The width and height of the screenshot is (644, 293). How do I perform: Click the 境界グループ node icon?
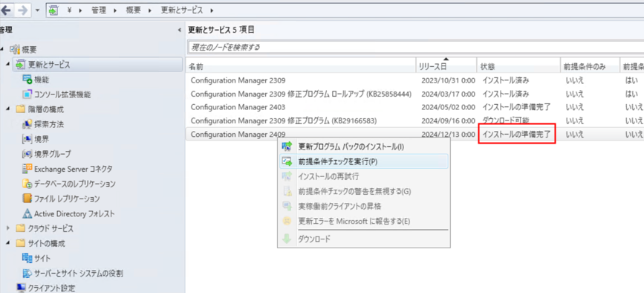(27, 154)
